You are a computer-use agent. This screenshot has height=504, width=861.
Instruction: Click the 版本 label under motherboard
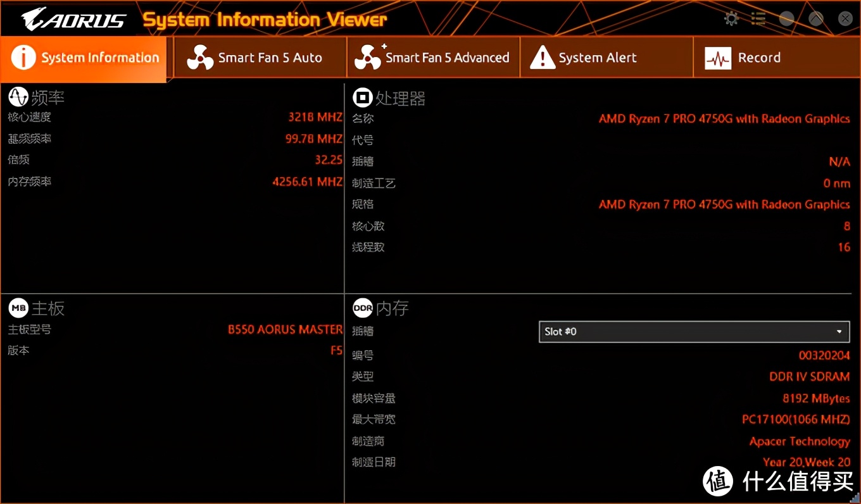tap(19, 350)
